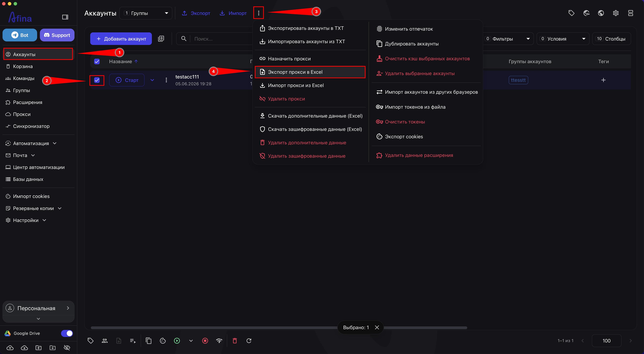Click the red trash delete icon
This screenshot has width=644, height=354.
pyautogui.click(x=234, y=340)
